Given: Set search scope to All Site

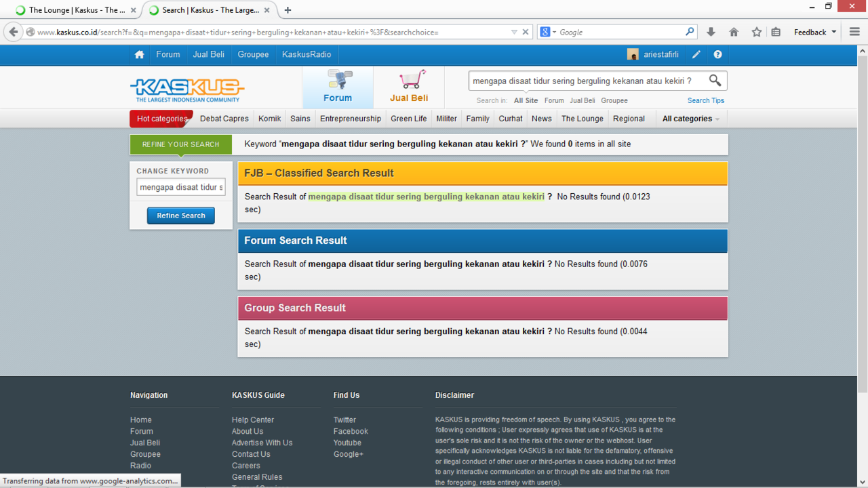Looking at the screenshot, I should point(526,100).
